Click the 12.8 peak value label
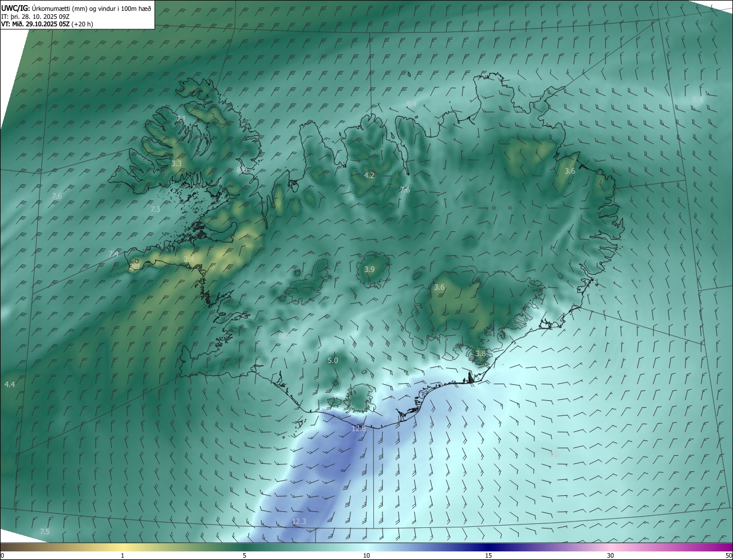The width and height of the screenshot is (733, 560). coord(358,429)
